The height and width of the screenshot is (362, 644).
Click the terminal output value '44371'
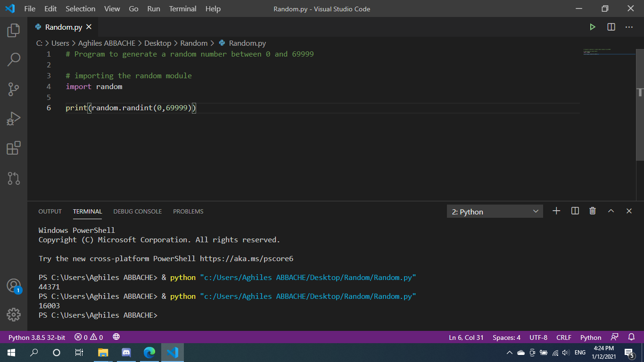[x=49, y=287]
